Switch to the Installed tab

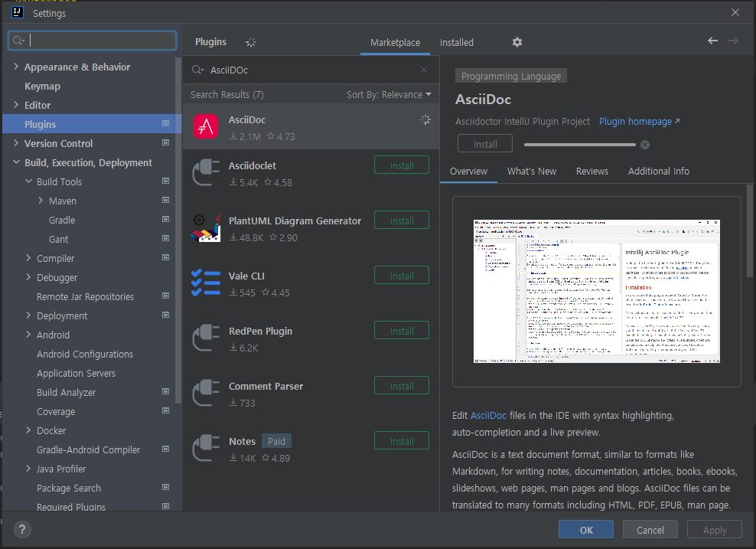coord(457,42)
